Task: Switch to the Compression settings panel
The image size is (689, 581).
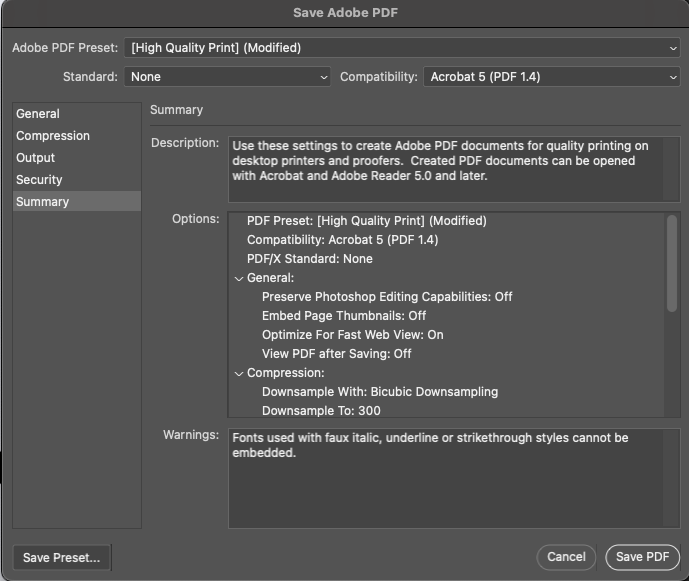Action: 53,136
